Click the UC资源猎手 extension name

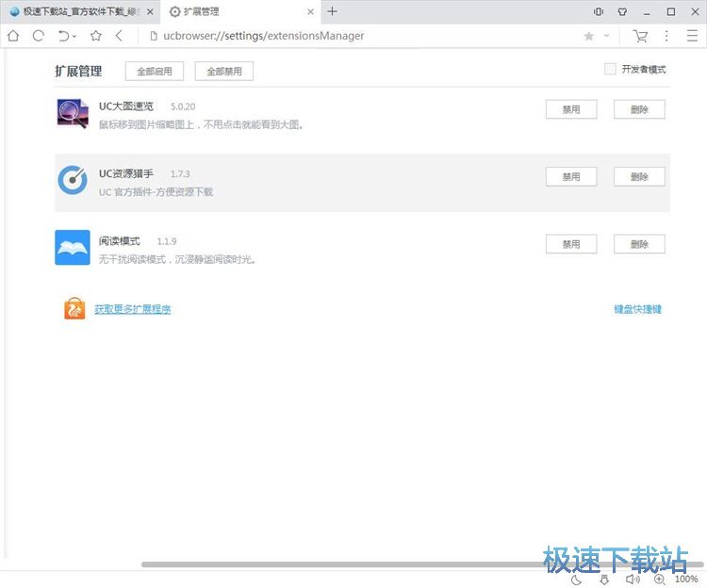point(126,173)
